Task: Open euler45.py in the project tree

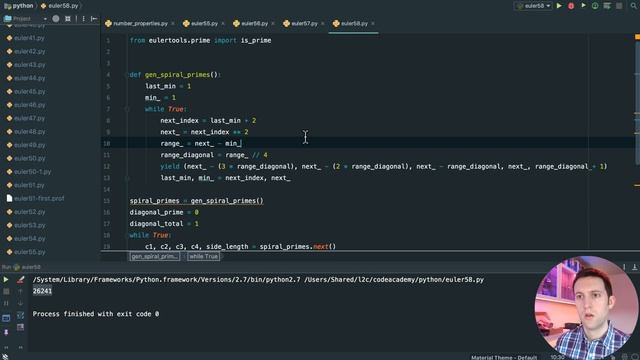Action: 26,91
